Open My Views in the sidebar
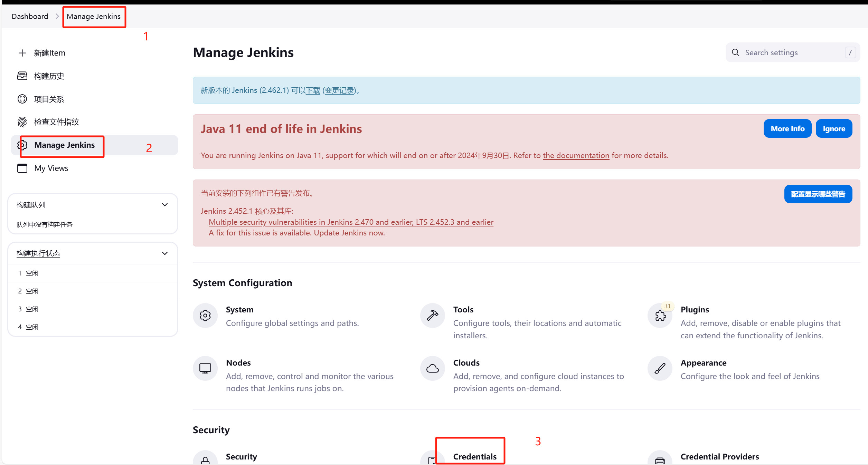Viewport: 868px width, 465px height. click(51, 168)
